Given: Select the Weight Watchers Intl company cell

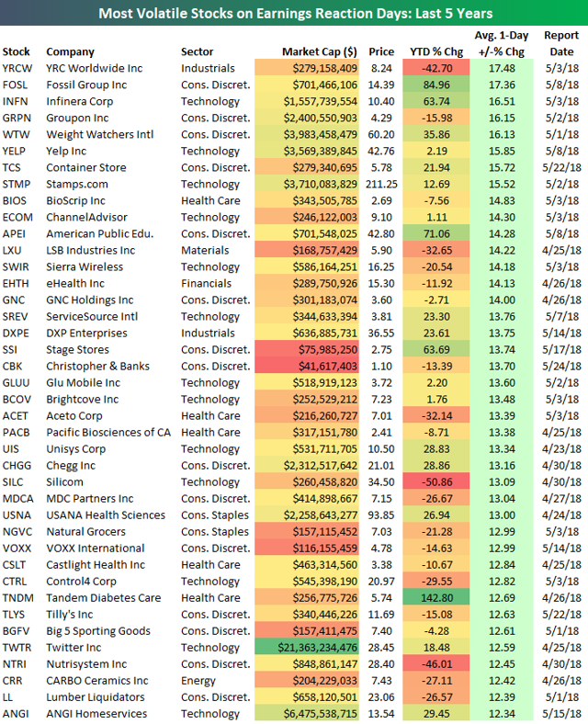Looking at the screenshot, I should pyautogui.click(x=100, y=135).
